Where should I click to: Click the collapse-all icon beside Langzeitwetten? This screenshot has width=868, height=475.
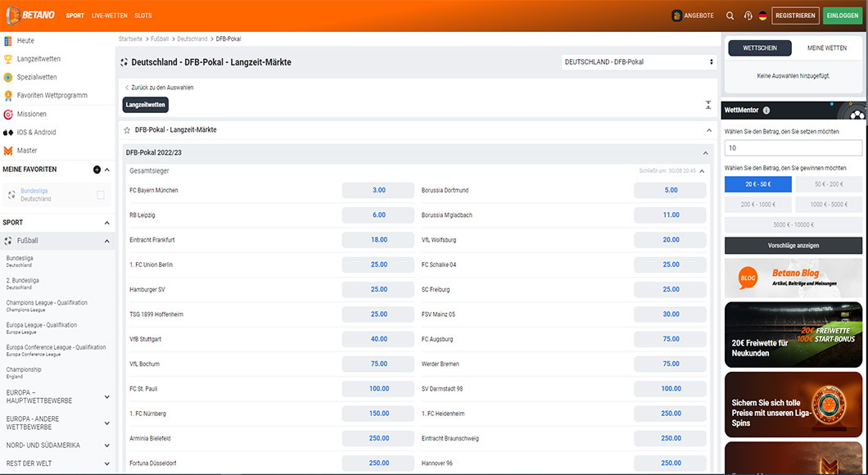point(708,105)
